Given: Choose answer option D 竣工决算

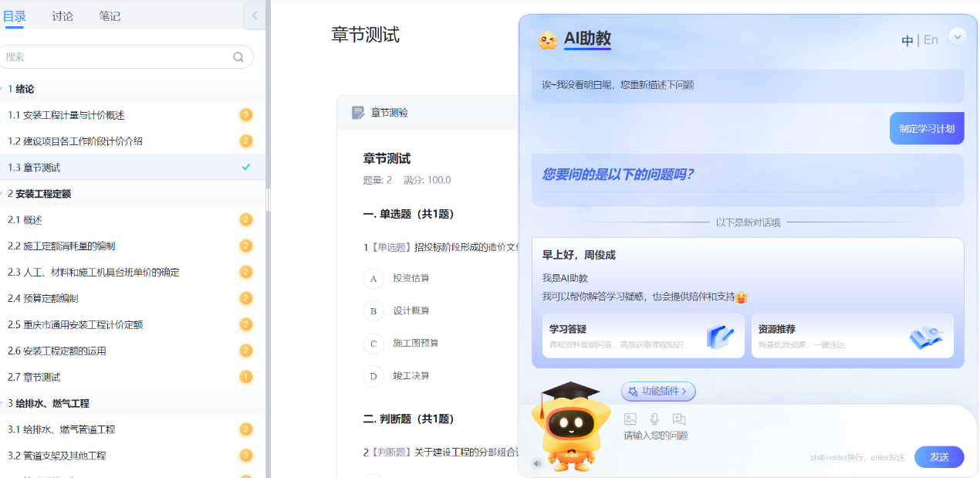Looking at the screenshot, I should click(x=373, y=376).
